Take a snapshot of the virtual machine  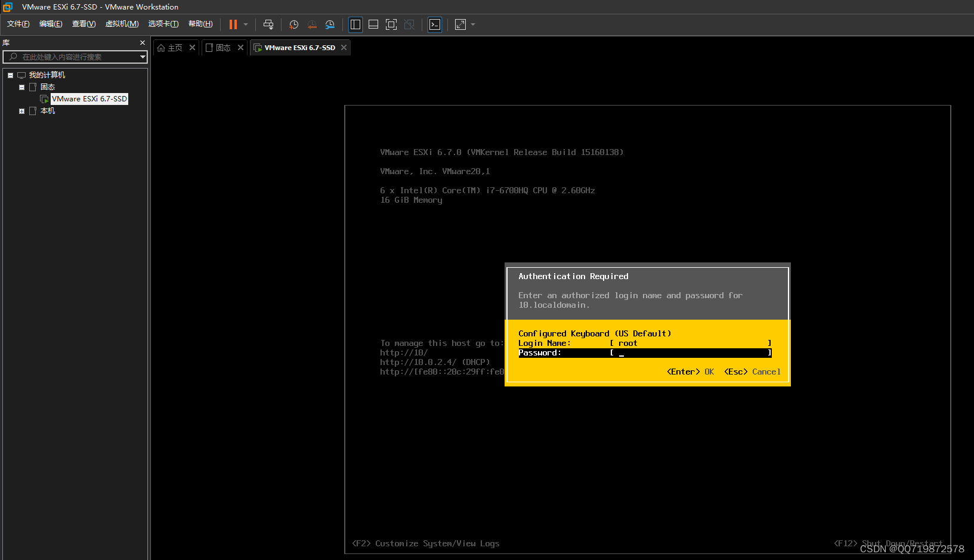294,24
